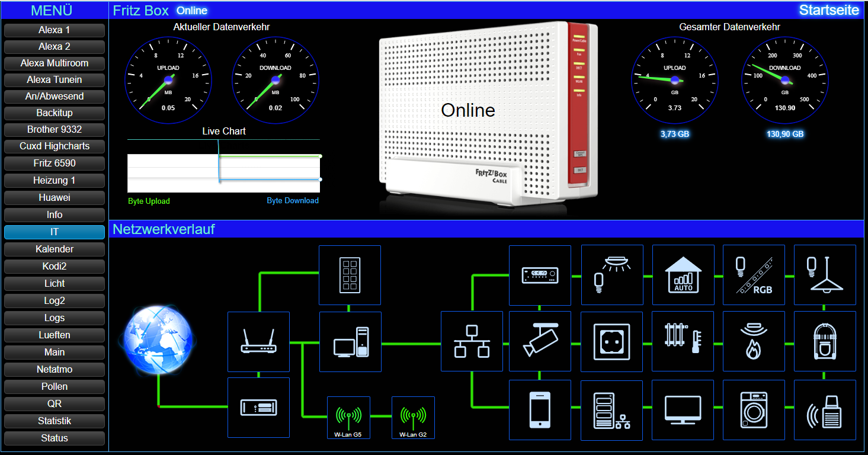Go to Fritz 6590 page
The width and height of the screenshot is (868, 455).
(55, 163)
